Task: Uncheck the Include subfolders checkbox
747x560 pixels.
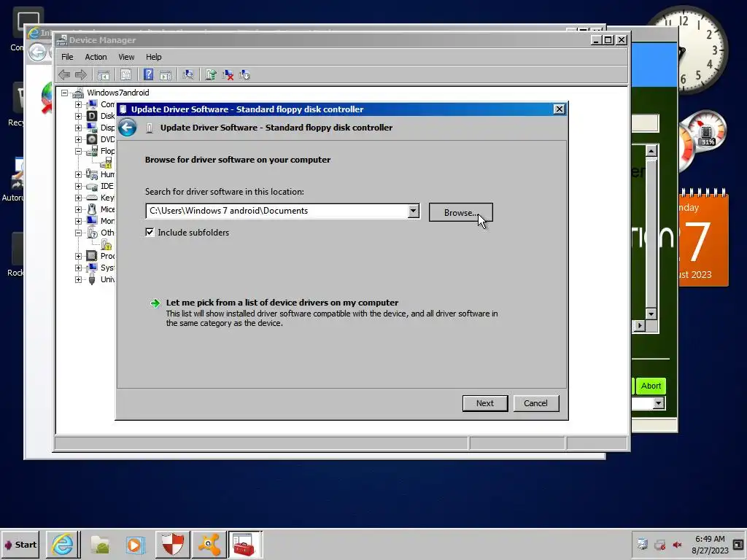Action: 150,233
